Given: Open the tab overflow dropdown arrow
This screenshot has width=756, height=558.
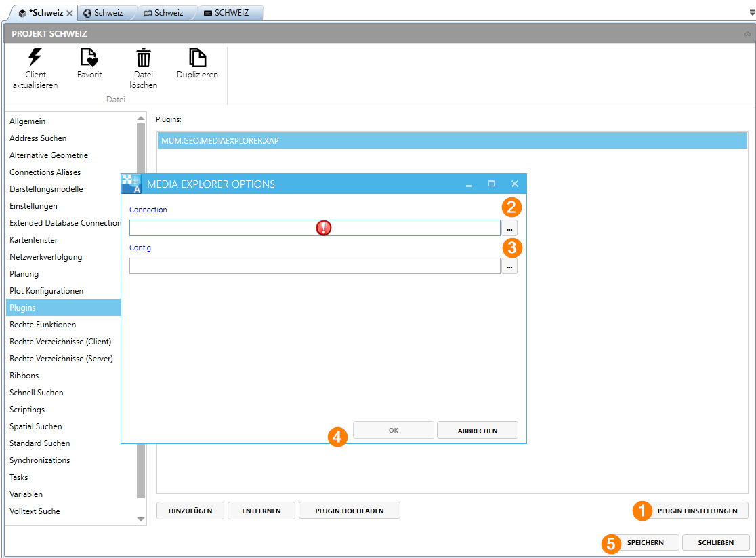Looking at the screenshot, I should pos(752,13).
